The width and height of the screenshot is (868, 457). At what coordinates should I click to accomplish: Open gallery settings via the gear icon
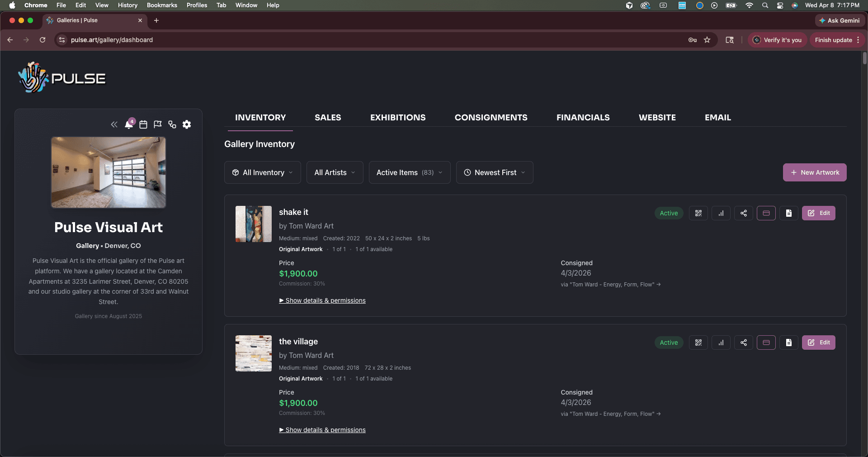pos(186,125)
